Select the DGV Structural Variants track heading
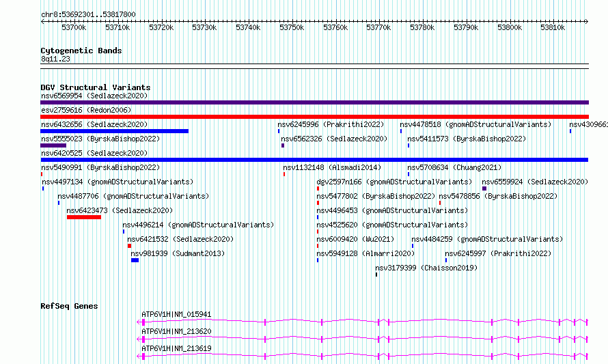Image resolution: width=608 pixels, height=364 pixels. coord(96,87)
